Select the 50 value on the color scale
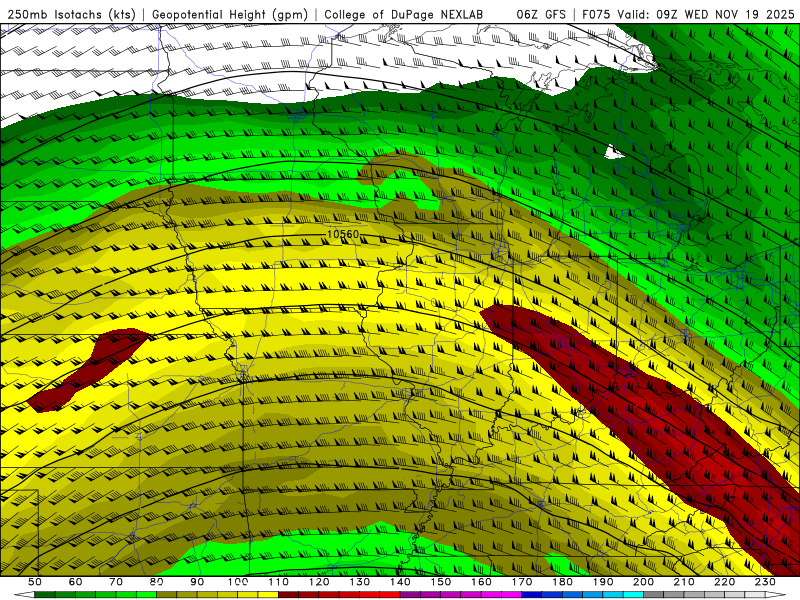Screen dimensions: 800x600 click(x=35, y=582)
